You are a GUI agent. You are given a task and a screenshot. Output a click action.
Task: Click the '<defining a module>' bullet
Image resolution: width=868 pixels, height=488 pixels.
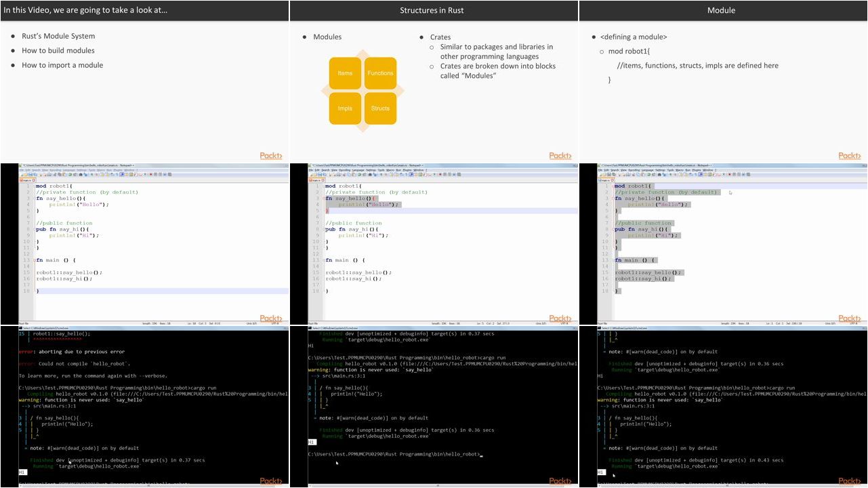(x=634, y=37)
